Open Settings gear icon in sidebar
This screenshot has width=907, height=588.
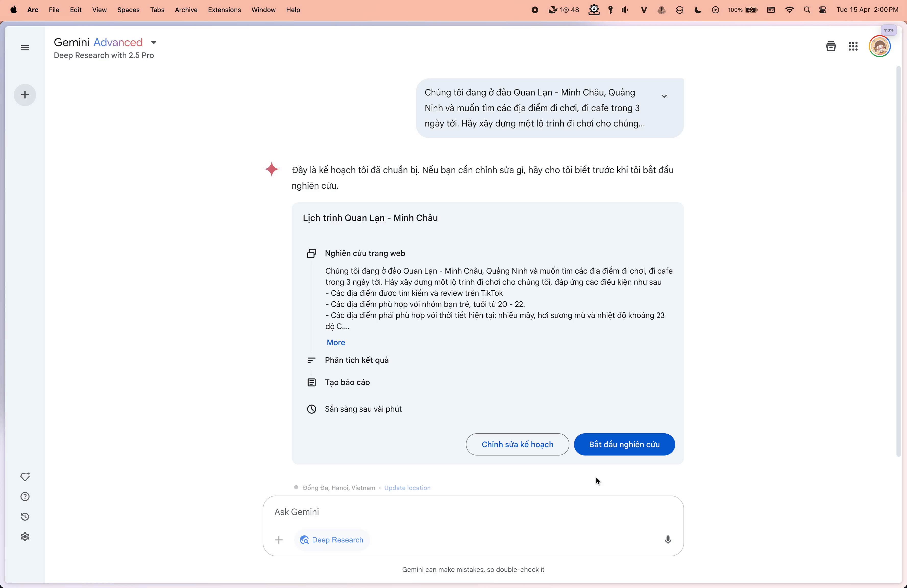click(25, 536)
